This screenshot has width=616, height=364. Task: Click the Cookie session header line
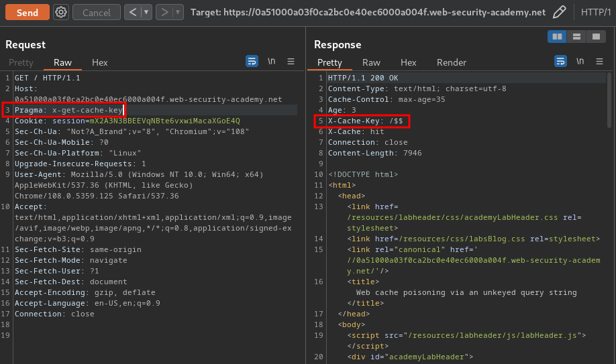pos(127,121)
